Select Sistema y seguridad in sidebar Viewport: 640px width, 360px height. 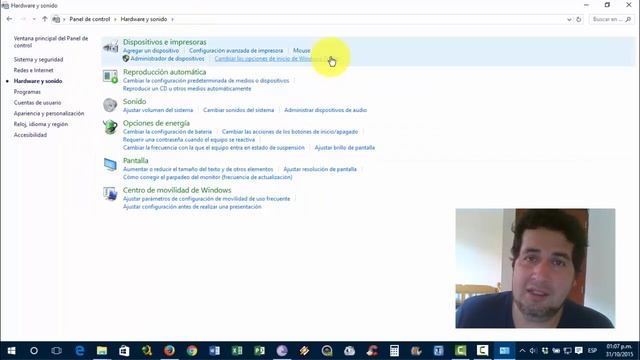click(x=38, y=60)
